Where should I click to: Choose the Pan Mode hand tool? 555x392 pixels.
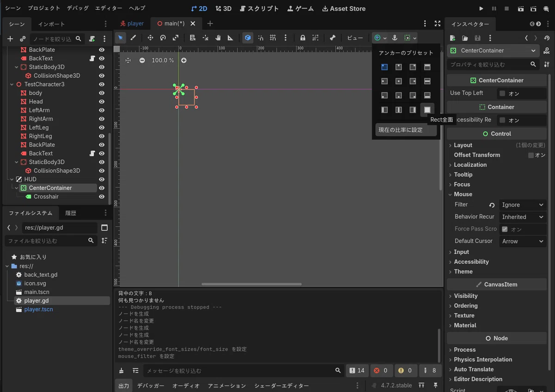pos(218,38)
